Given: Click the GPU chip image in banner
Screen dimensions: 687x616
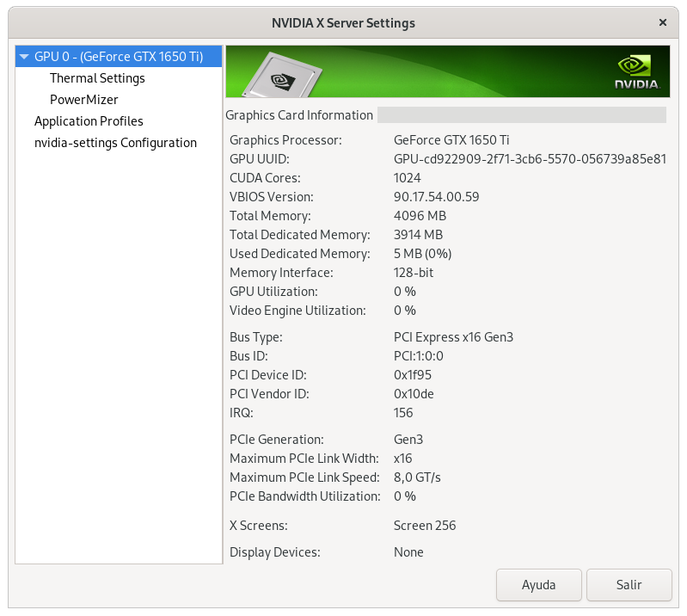Looking at the screenshot, I should [282, 76].
